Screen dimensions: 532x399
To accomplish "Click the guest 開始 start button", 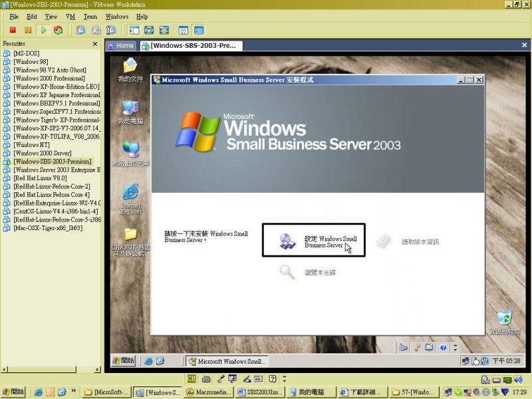I will (x=124, y=360).
